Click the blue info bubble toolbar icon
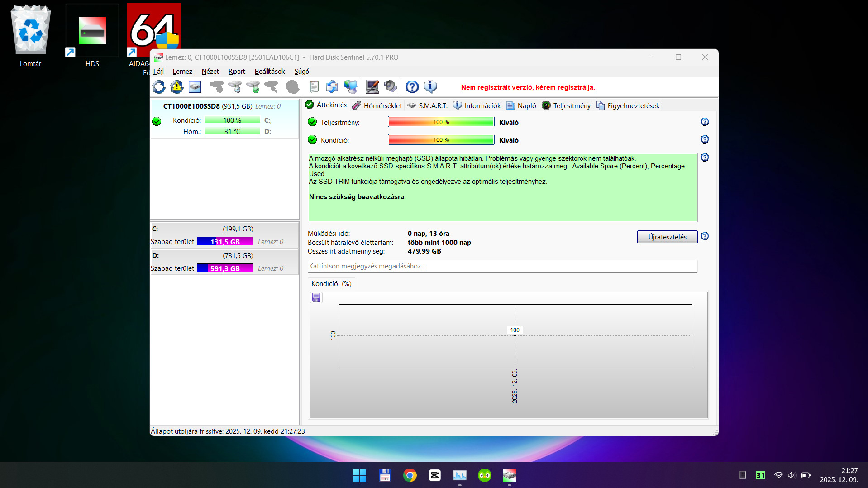The width and height of the screenshot is (868, 488). (430, 86)
